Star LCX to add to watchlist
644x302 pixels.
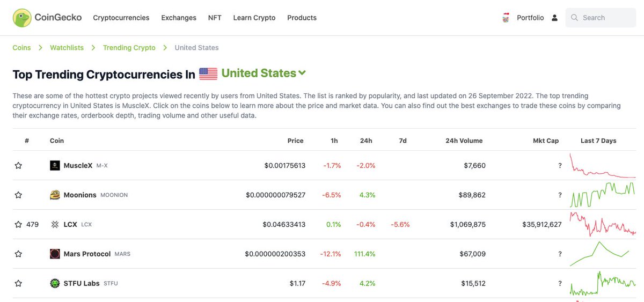[x=18, y=224]
